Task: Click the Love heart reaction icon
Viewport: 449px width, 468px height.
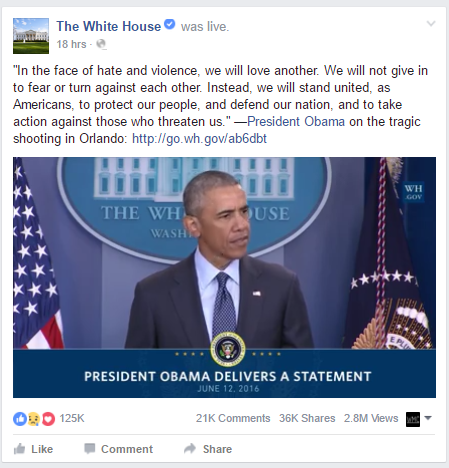Action: coord(48,419)
